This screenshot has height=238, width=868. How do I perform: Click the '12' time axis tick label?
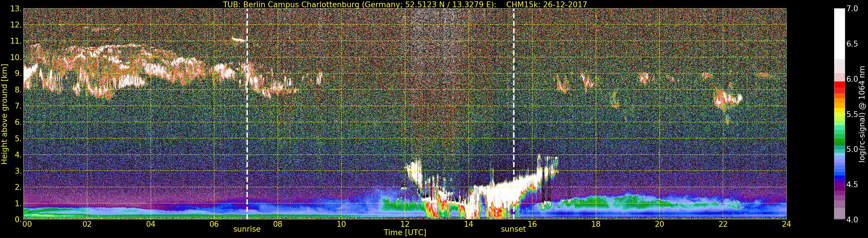click(405, 224)
